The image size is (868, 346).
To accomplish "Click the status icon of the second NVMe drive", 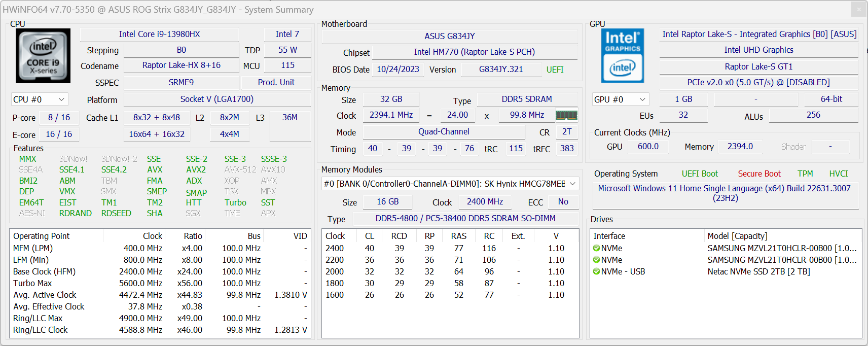I will click(596, 260).
